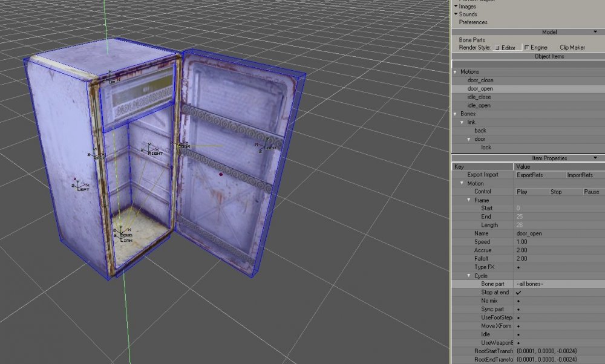Viewport: 605px width, 364px height.
Task: Open the Item Properties dropdown arrow
Action: pyautogui.click(x=595, y=158)
